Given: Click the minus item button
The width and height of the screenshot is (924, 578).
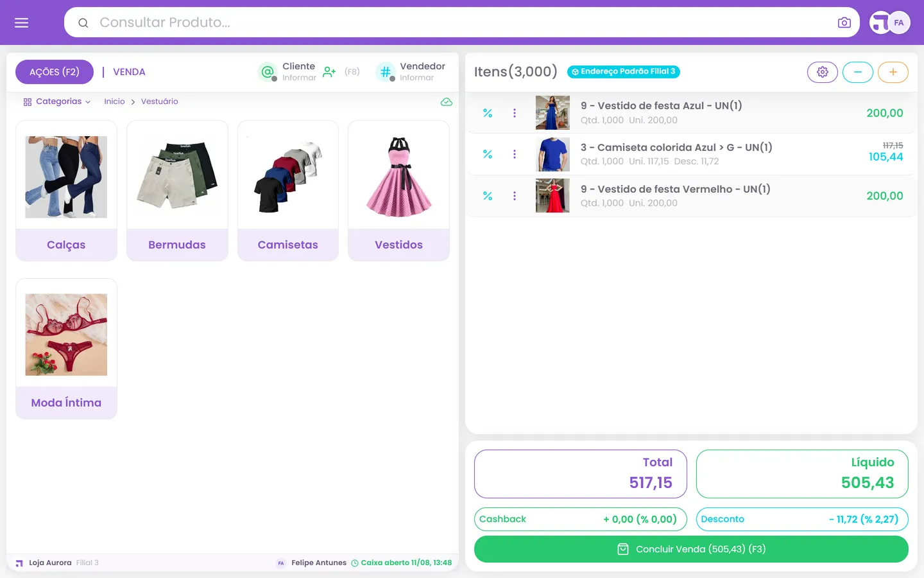Looking at the screenshot, I should 858,72.
